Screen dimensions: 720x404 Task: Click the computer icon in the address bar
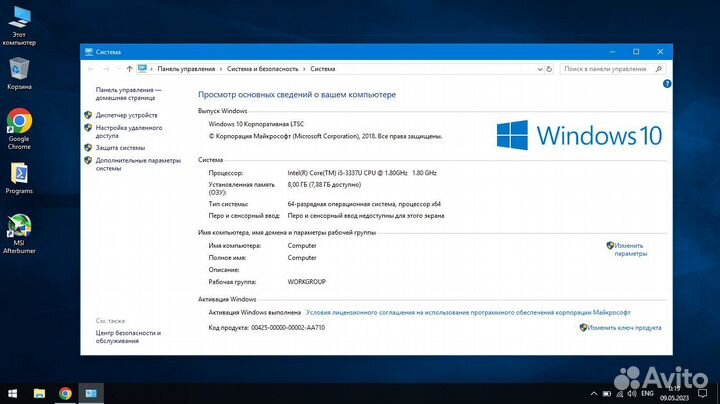[142, 69]
